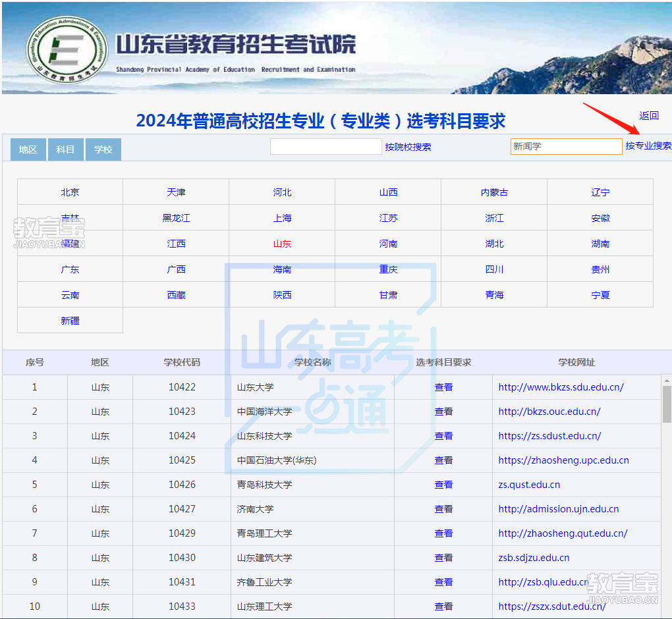Select 上海 region
The image size is (672, 619).
coord(282,218)
